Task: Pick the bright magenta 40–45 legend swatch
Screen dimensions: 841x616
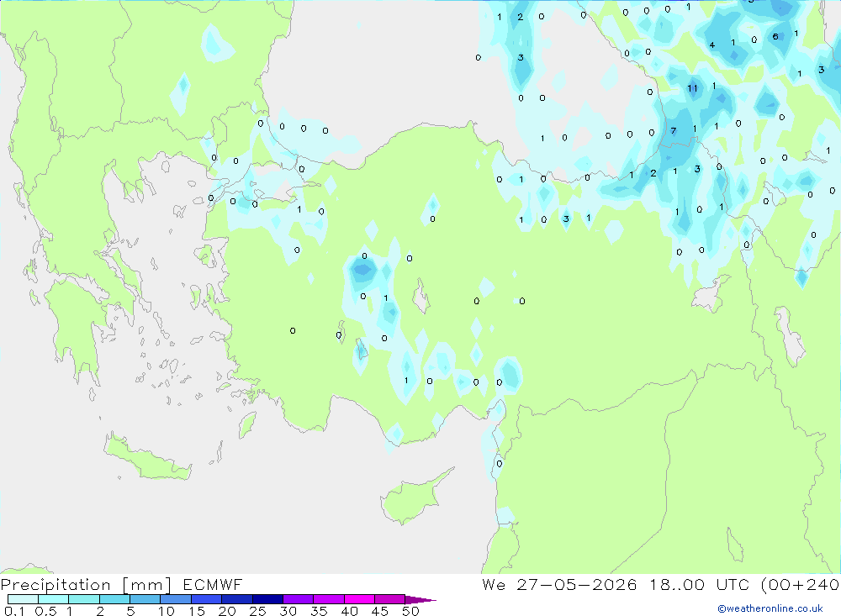Action: pos(359,599)
